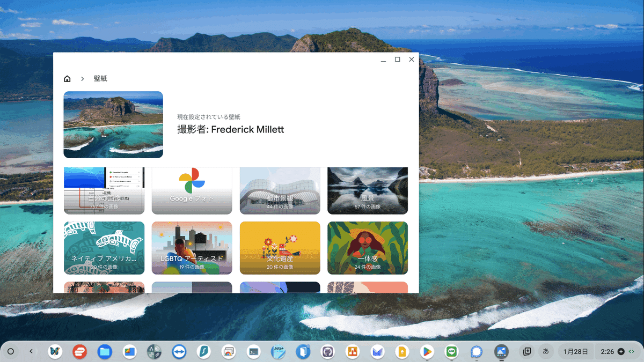The height and width of the screenshot is (362, 644).
Task: Click the shelf back arrow chevron
Action: [x=31, y=352]
